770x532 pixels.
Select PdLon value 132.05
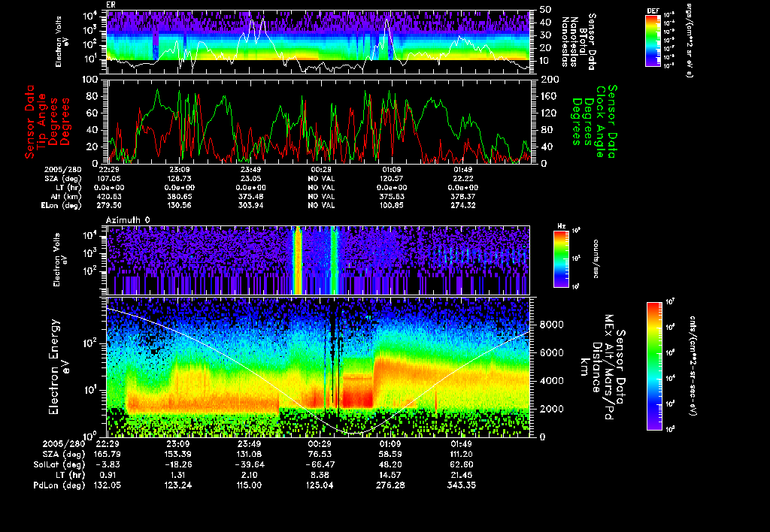pos(107,485)
